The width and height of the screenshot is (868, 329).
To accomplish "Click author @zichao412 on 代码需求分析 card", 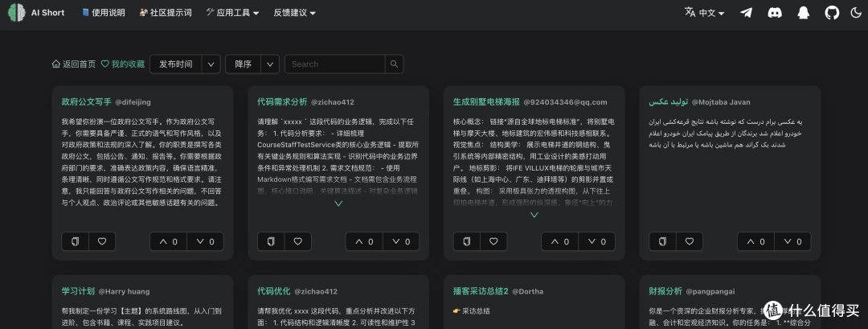I will (332, 102).
